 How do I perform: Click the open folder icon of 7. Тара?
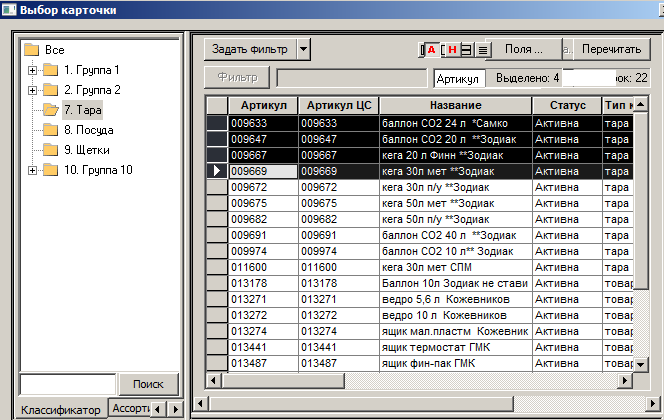point(51,110)
